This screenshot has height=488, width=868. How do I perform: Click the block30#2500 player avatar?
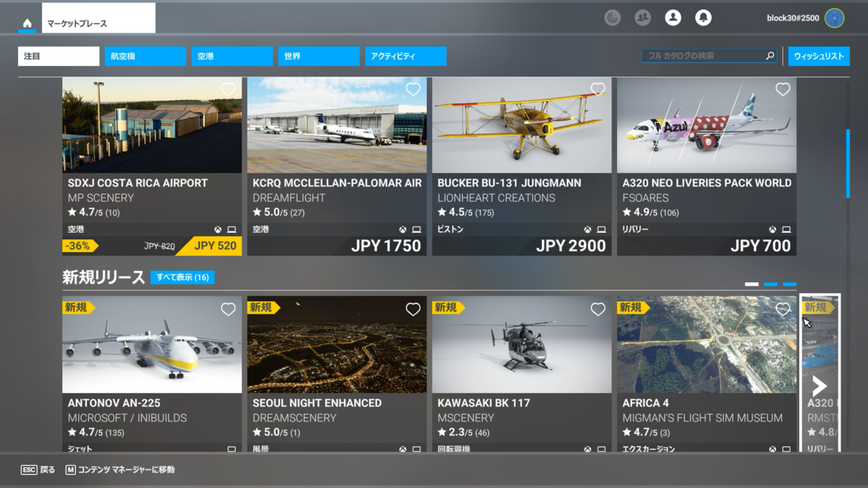[x=835, y=18]
